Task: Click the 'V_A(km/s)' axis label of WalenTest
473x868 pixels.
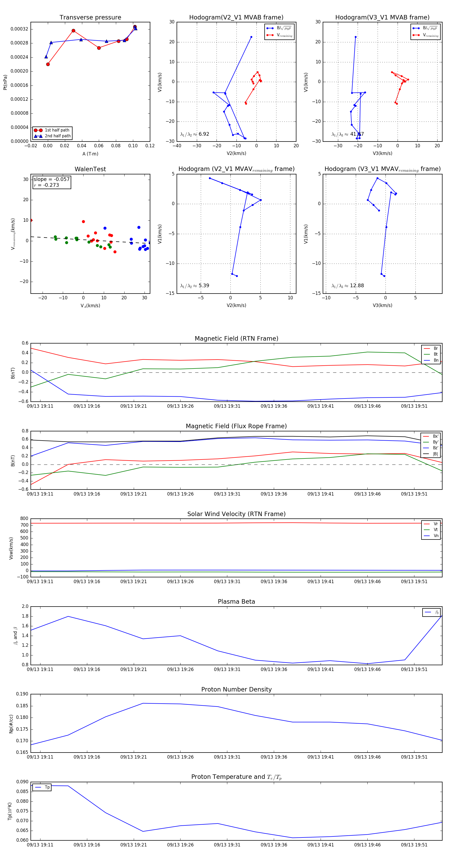Action: [90, 306]
